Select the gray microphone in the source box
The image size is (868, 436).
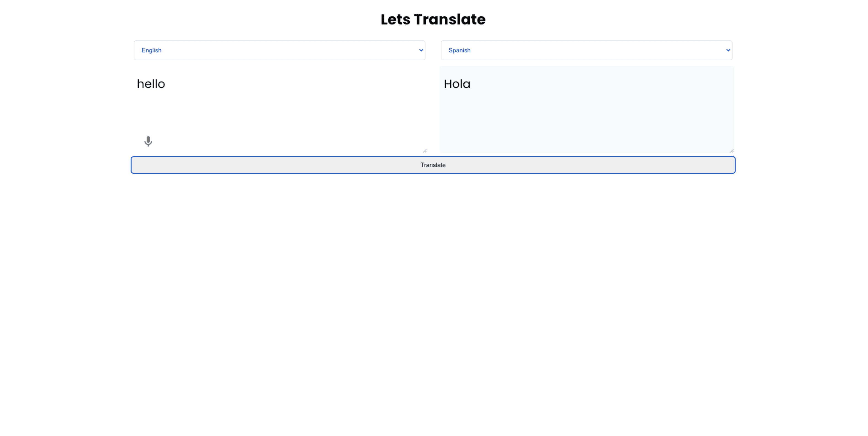(148, 141)
